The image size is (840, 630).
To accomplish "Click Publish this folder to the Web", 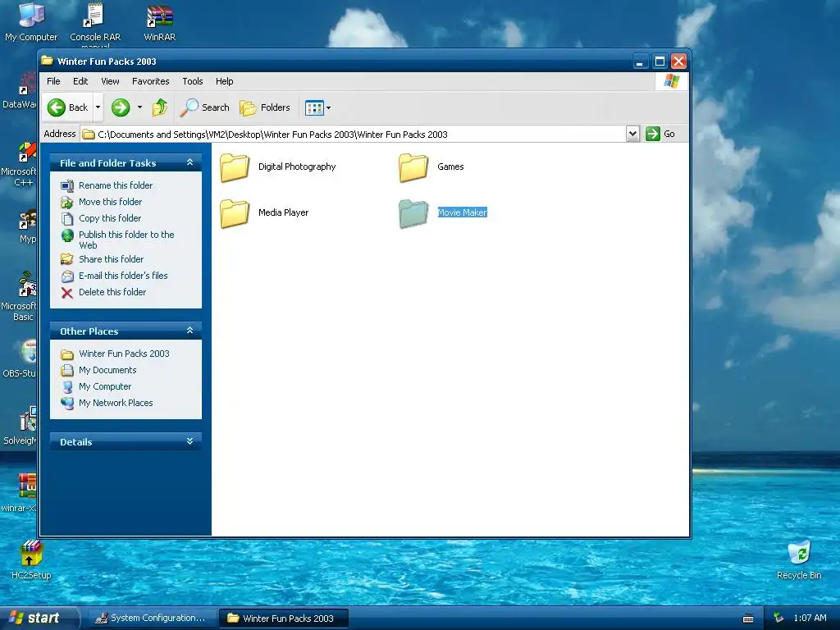I will (x=126, y=240).
